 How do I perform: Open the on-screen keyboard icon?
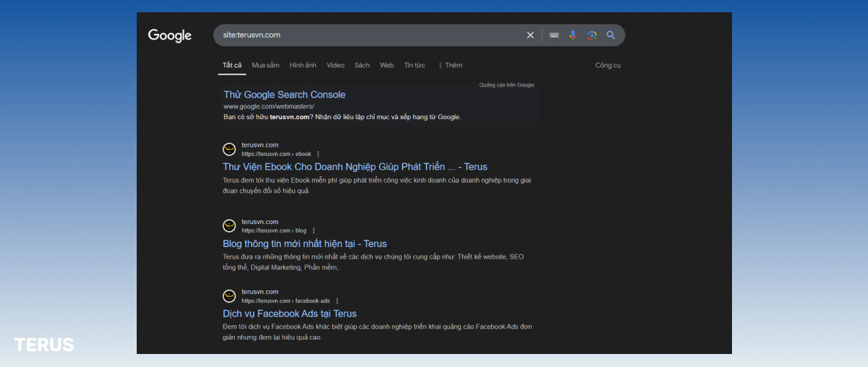coord(554,35)
